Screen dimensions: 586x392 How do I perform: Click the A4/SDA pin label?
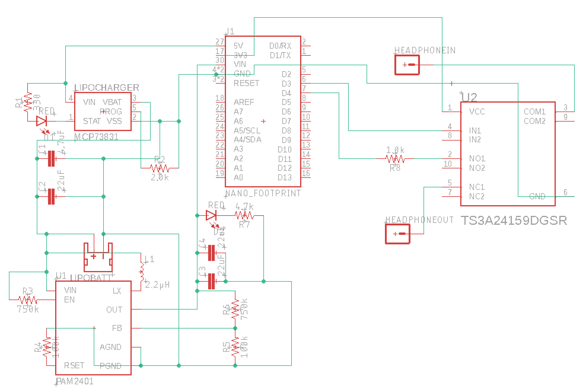tap(248, 139)
